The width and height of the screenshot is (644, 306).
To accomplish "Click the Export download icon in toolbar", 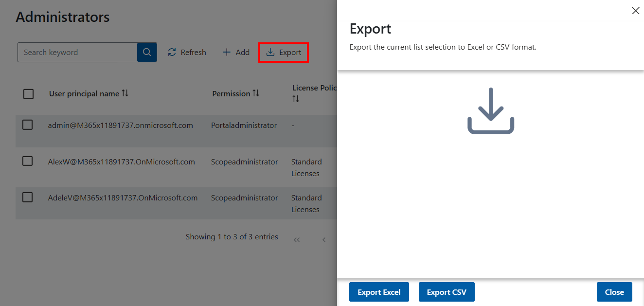I will (x=270, y=53).
